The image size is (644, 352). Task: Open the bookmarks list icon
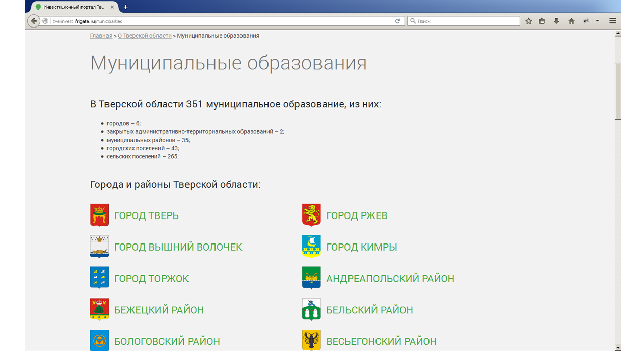[542, 21]
